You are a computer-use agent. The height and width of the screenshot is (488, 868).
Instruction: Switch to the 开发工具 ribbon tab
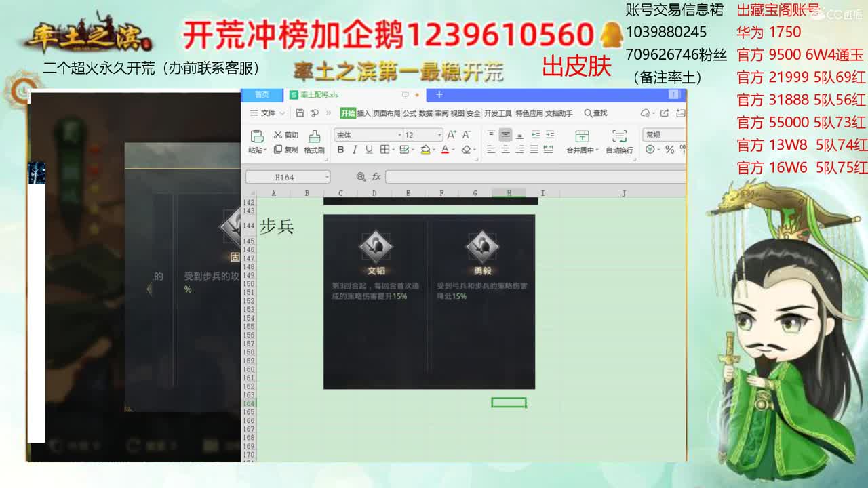click(498, 113)
